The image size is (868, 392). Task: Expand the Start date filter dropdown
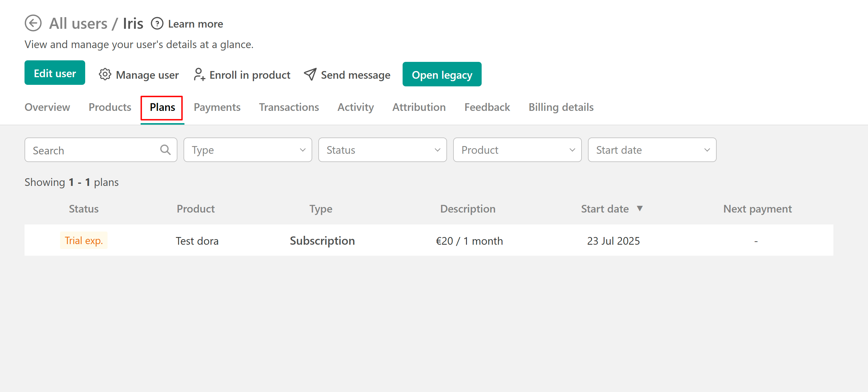(x=652, y=150)
